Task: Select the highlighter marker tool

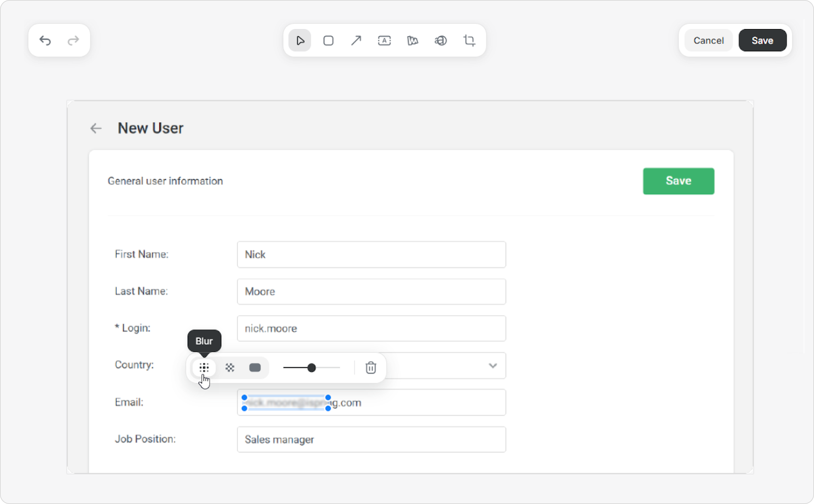Action: (413, 41)
